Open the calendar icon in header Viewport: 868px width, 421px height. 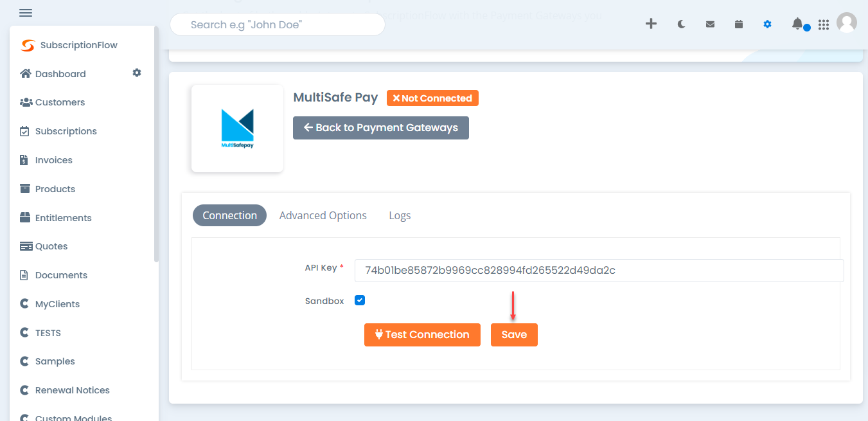[739, 24]
